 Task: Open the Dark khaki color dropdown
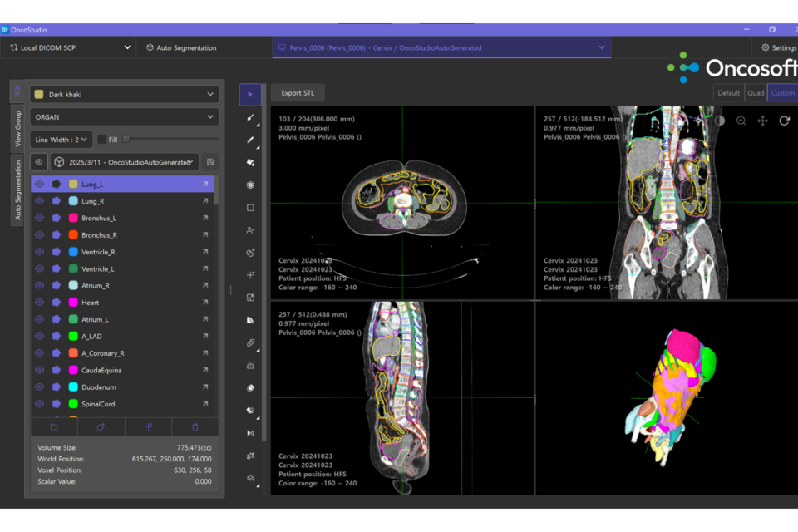123,94
